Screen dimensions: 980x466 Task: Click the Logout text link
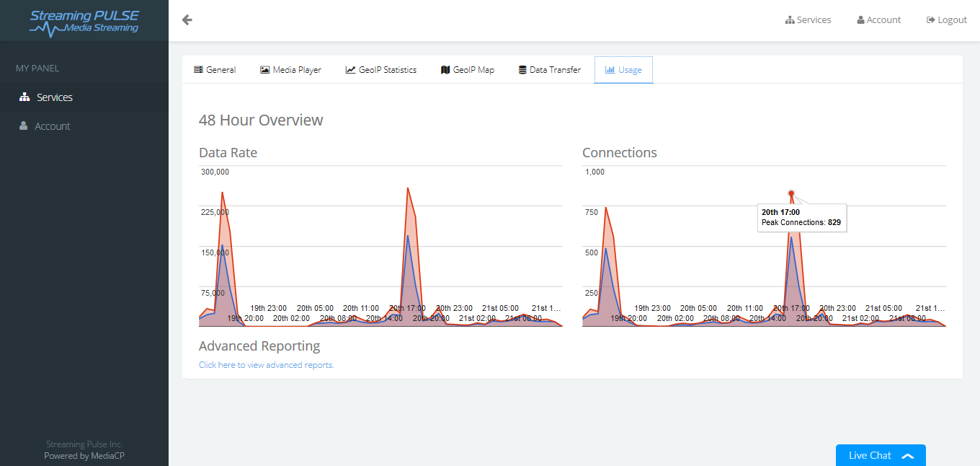pyautogui.click(x=952, y=20)
